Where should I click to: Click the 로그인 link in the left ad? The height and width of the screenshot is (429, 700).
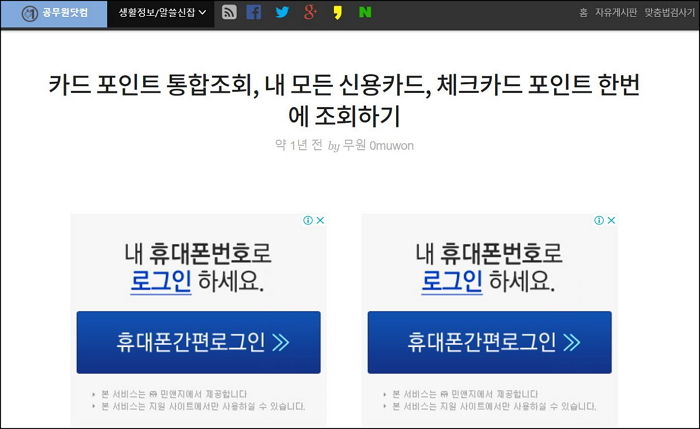(x=161, y=281)
